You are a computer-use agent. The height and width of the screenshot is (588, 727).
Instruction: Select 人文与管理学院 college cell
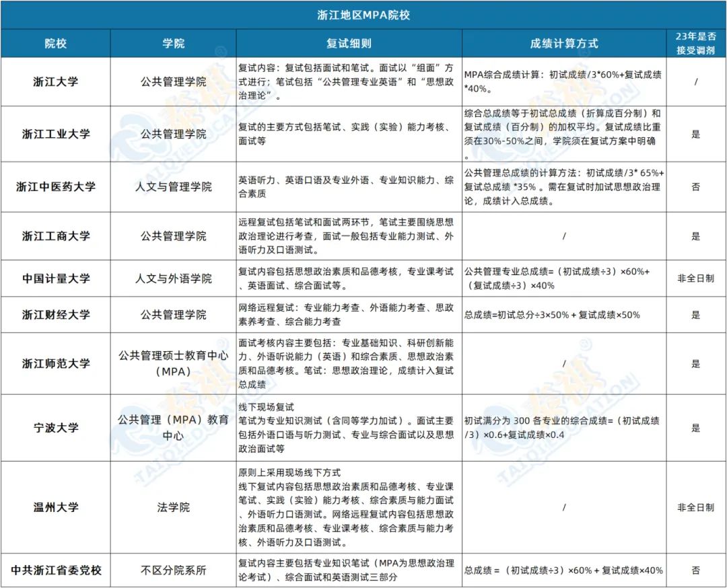coord(174,187)
